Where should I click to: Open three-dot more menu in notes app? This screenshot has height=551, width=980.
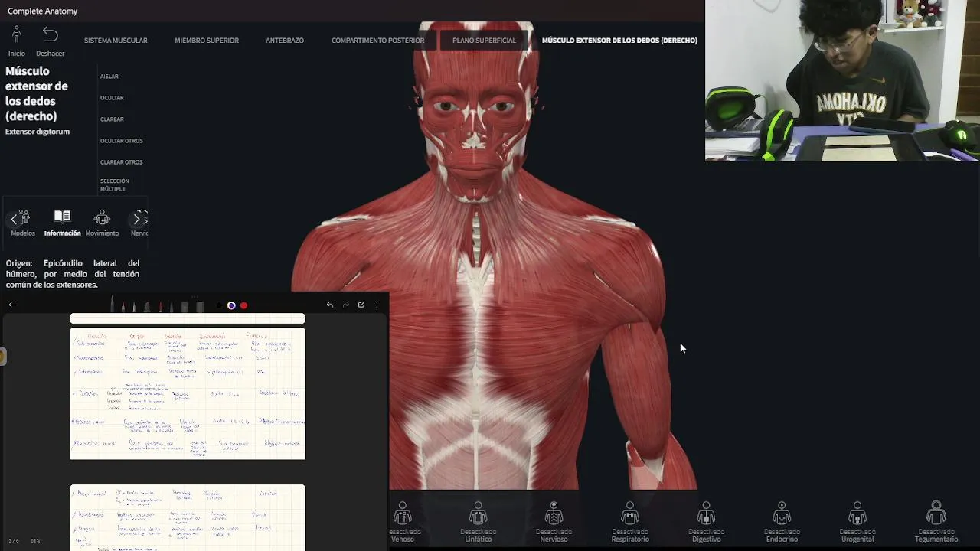(x=377, y=305)
